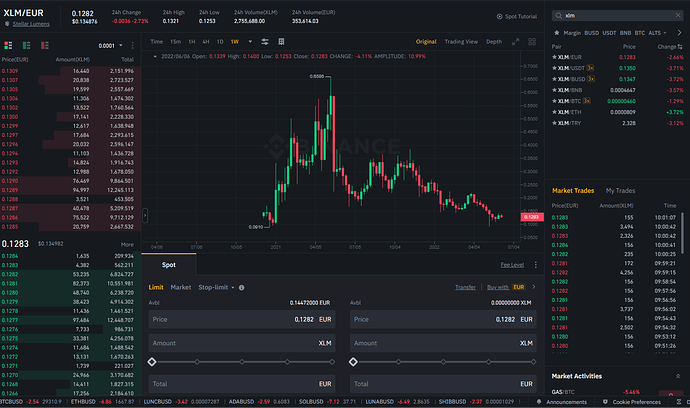Image resolution: width=690 pixels, height=408 pixels.
Task: Open the ALTS market dropdown
Action: tap(657, 33)
